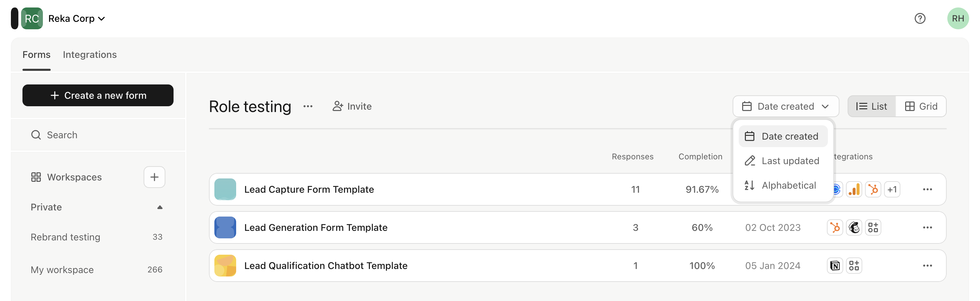Viewport: 980px width, 301px height.
Task: Toggle the Date created sort dropdown
Action: pyautogui.click(x=785, y=107)
